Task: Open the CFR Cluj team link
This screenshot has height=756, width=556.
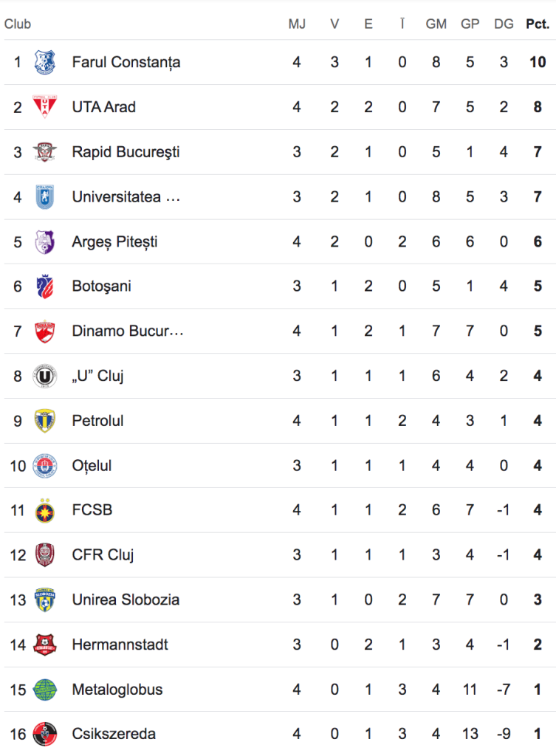Action: [x=103, y=555]
